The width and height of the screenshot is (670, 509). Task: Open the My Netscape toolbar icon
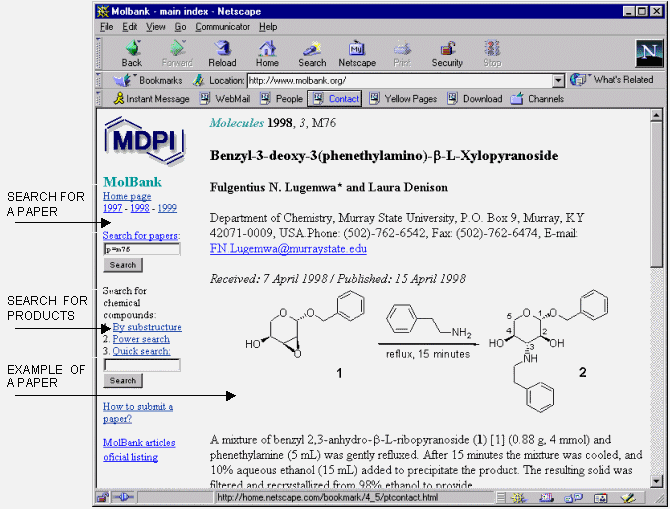[357, 54]
